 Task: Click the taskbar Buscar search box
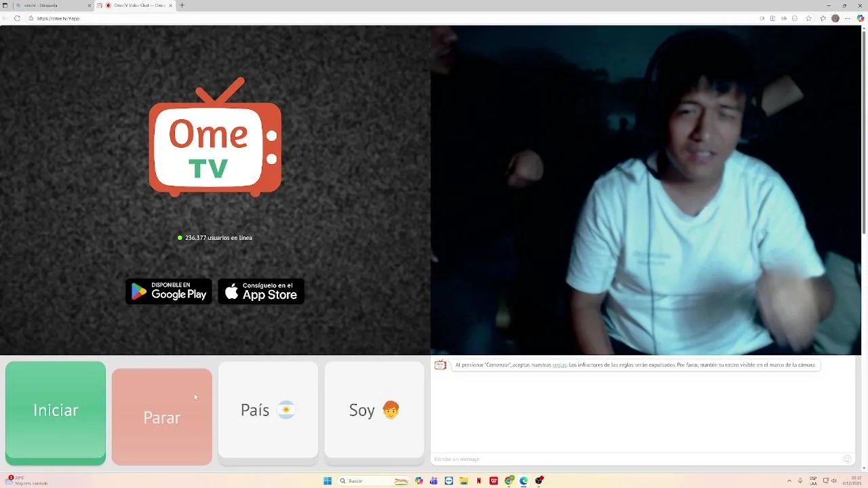374,481
